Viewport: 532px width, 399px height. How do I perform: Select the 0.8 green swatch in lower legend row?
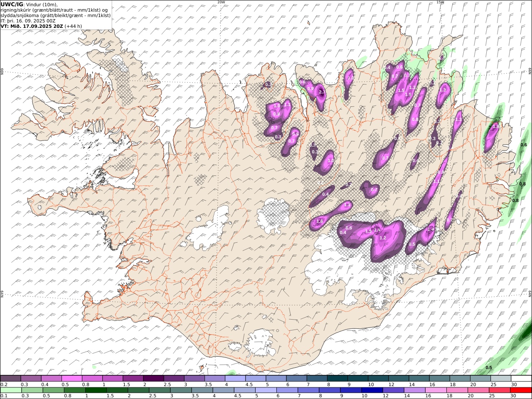click(74, 390)
